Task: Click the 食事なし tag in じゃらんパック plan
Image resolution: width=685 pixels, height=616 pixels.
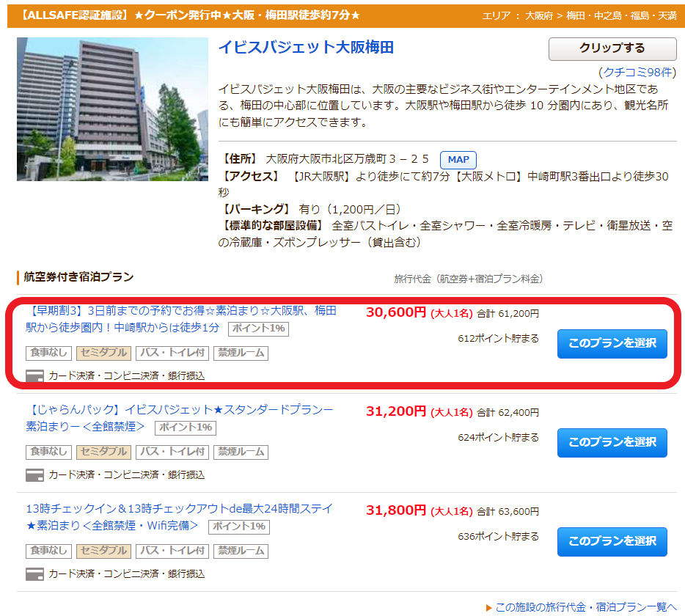Action: pyautogui.click(x=48, y=452)
